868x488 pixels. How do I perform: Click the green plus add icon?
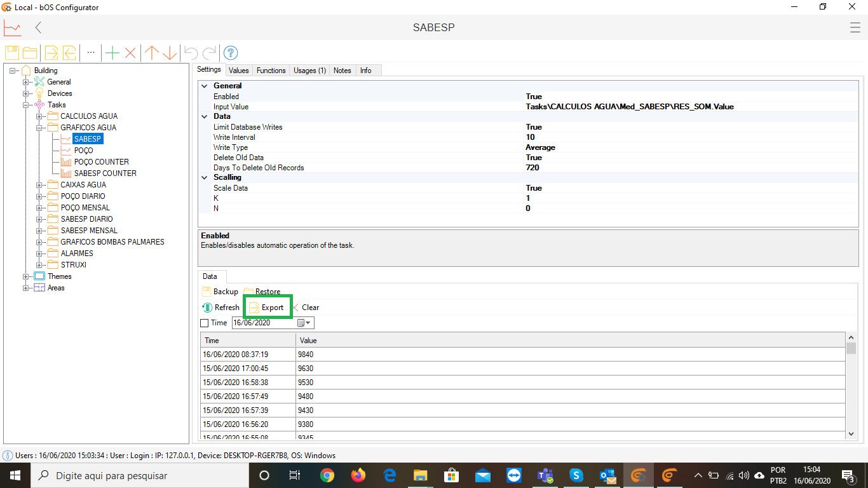(112, 53)
